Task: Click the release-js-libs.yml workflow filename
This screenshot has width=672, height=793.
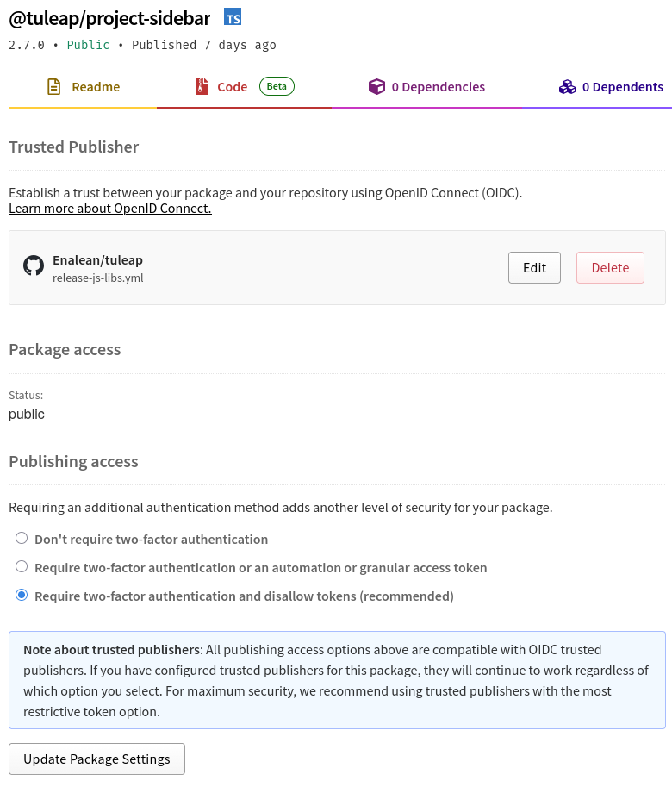Action: pos(98,278)
